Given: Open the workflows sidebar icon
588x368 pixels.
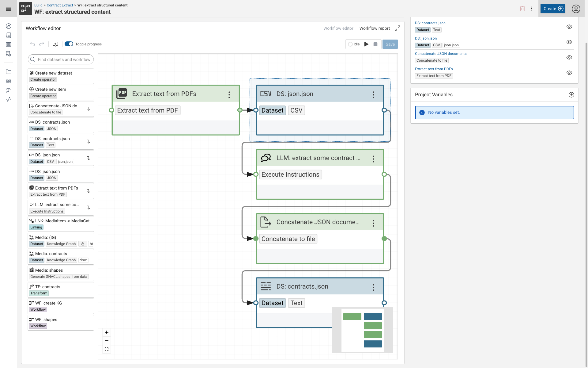Looking at the screenshot, I should pos(9,90).
